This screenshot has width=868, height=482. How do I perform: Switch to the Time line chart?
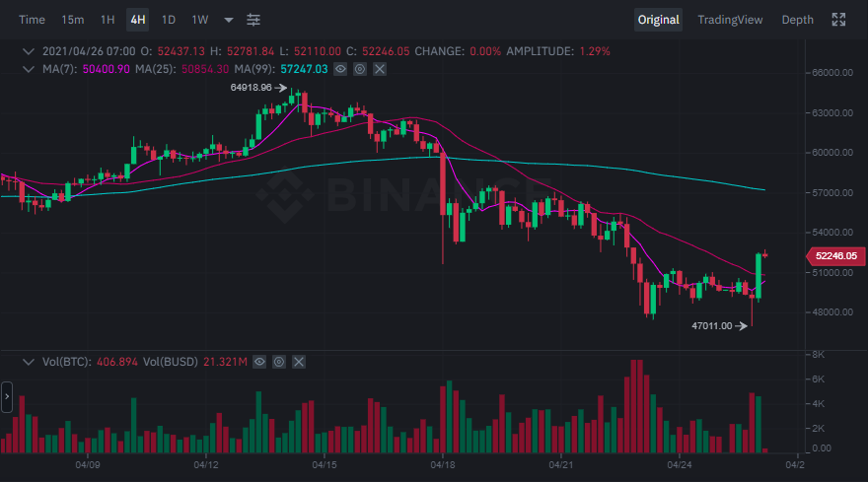pyautogui.click(x=32, y=20)
